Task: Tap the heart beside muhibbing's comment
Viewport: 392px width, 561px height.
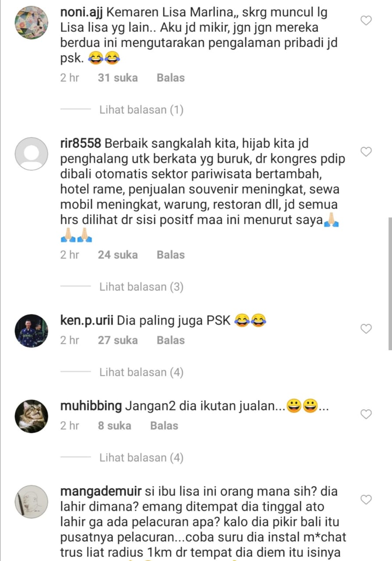Action: click(x=366, y=414)
